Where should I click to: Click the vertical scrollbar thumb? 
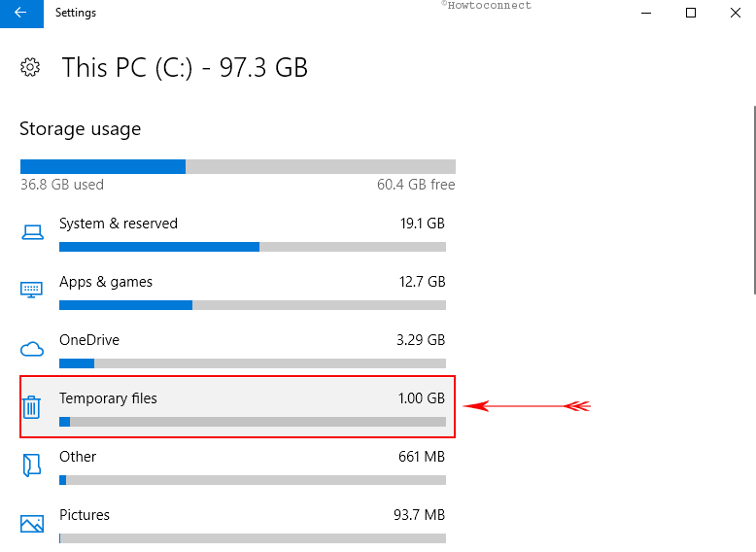tap(755, 199)
